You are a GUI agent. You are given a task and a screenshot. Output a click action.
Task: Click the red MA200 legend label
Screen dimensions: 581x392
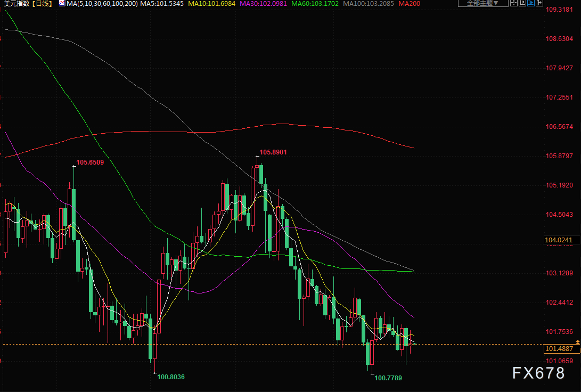[408, 3]
